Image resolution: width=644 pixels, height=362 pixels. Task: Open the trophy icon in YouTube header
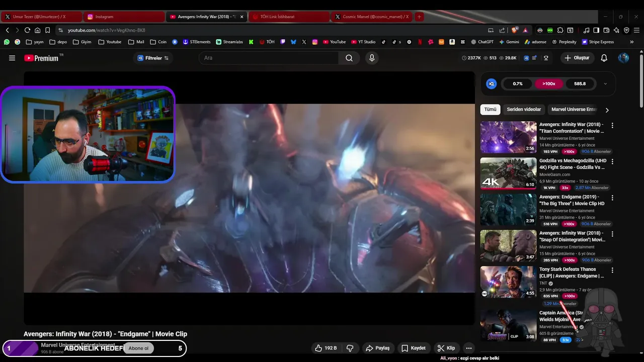(x=546, y=58)
